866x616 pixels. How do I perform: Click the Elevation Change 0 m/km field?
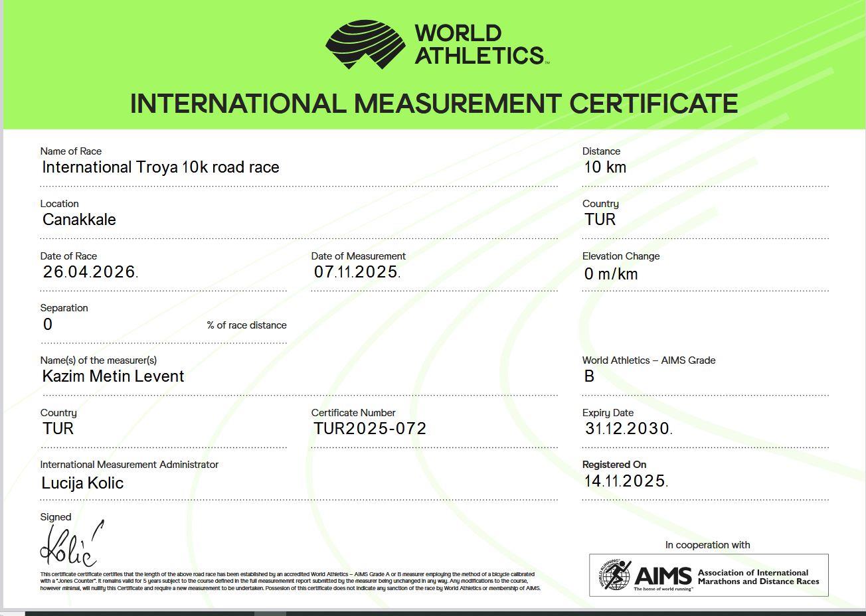point(611,273)
